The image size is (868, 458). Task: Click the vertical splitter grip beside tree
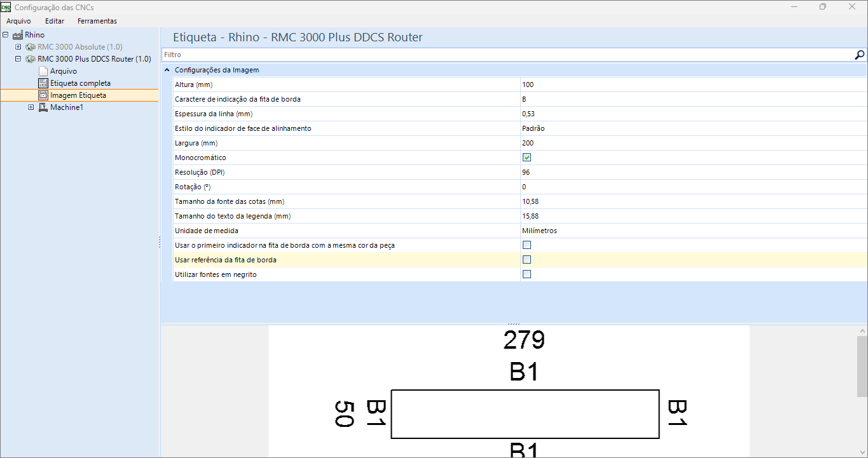(159, 242)
